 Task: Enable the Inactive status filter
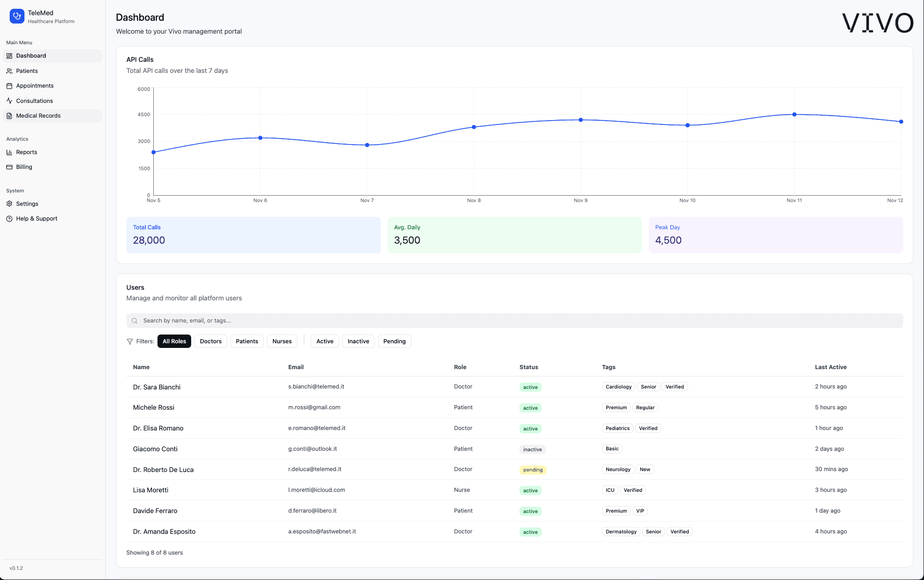tap(358, 341)
